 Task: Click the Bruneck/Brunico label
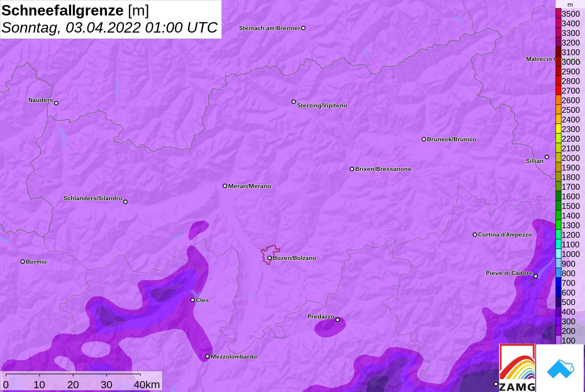tap(452, 139)
